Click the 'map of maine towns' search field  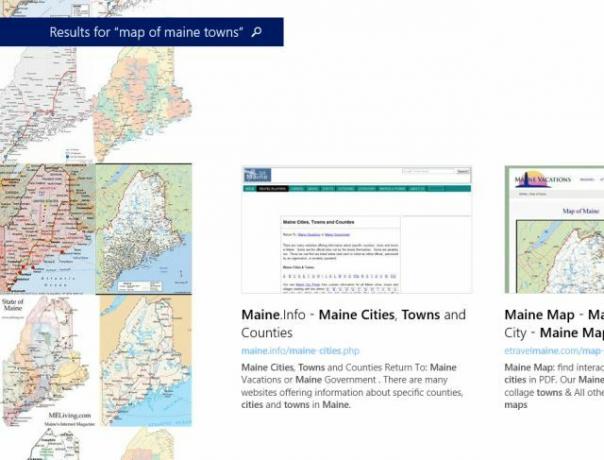142,32
